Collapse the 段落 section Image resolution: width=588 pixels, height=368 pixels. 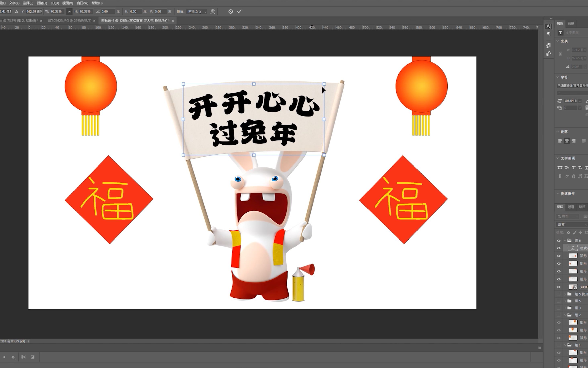click(558, 132)
